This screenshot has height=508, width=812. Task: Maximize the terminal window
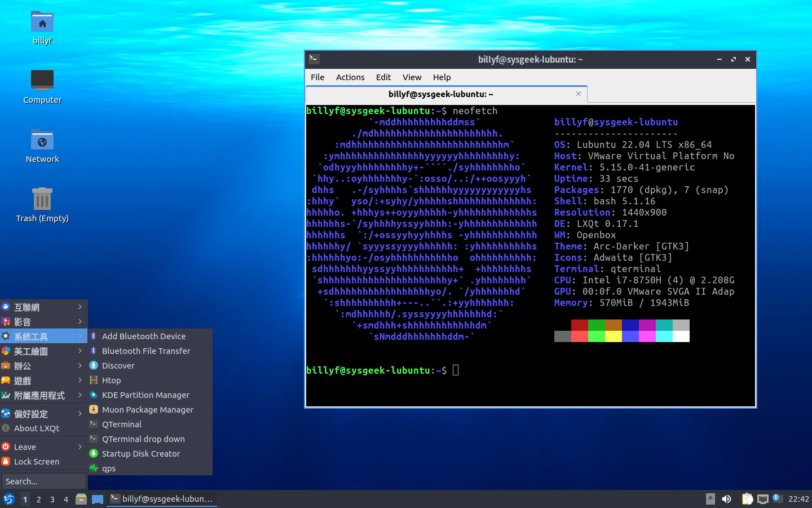click(734, 59)
